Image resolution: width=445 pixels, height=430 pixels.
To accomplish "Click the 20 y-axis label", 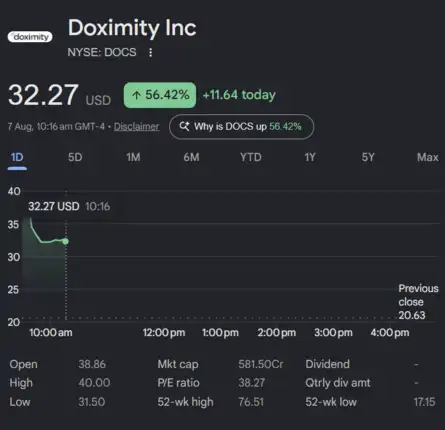I will [x=14, y=322].
